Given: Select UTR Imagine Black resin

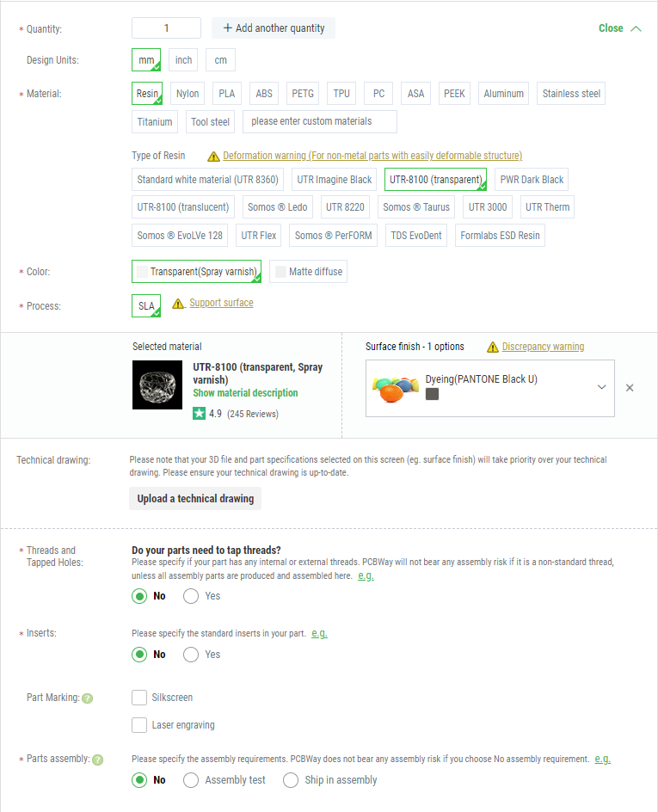Looking at the screenshot, I should (x=335, y=180).
